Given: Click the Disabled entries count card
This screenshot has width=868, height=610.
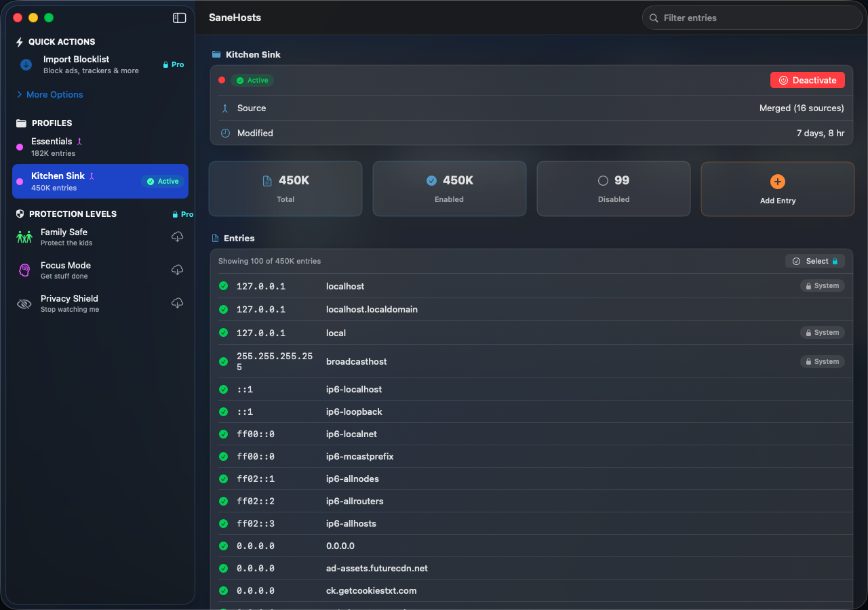Looking at the screenshot, I should pos(613,188).
